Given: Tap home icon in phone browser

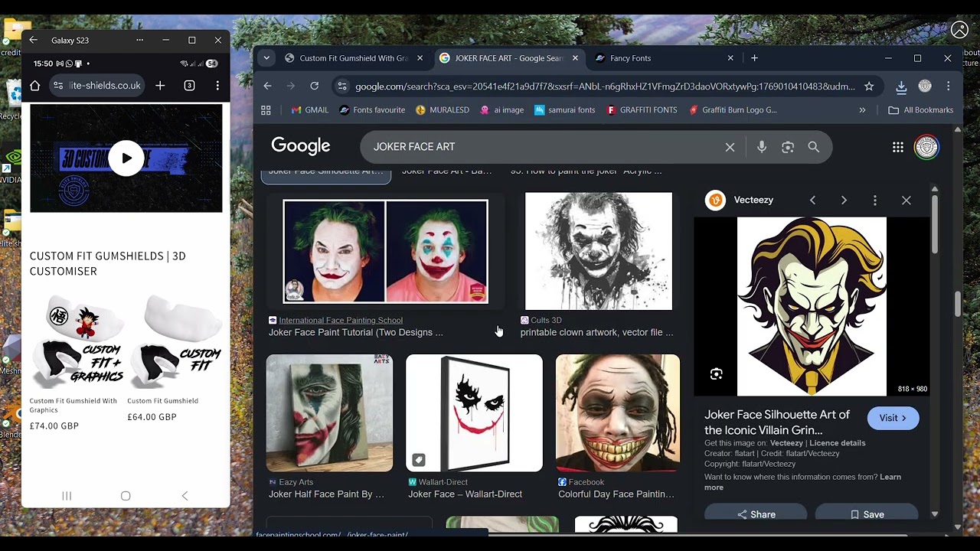Looking at the screenshot, I should [34, 86].
